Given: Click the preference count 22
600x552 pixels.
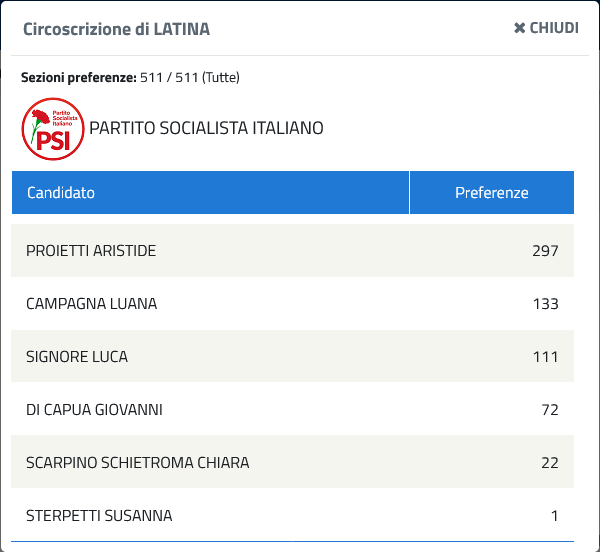Looking at the screenshot, I should [550, 462].
